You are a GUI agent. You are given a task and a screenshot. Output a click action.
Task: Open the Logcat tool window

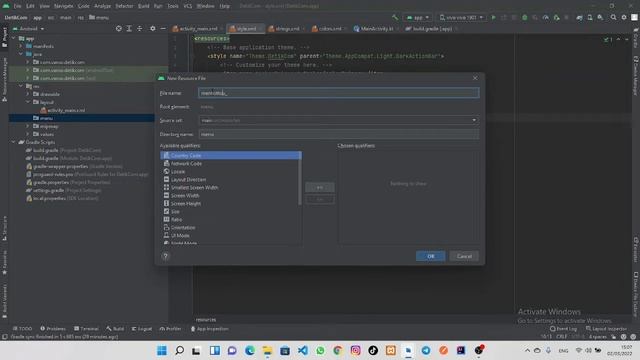point(142,329)
